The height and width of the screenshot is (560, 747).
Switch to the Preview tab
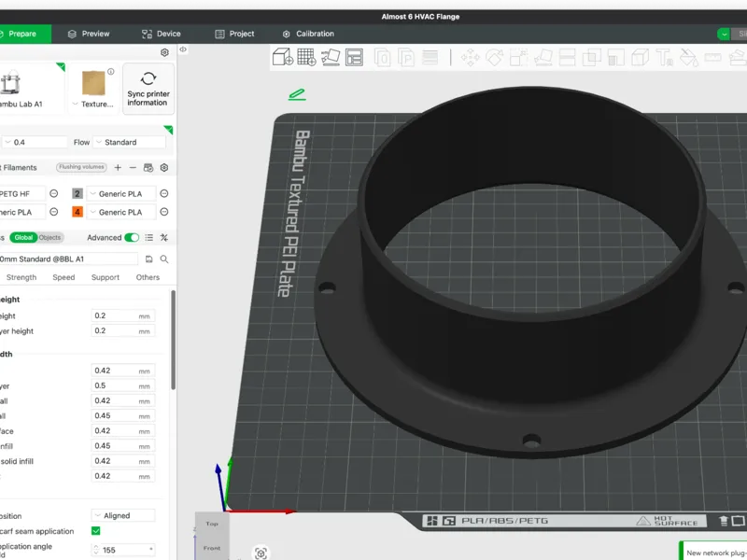(89, 34)
